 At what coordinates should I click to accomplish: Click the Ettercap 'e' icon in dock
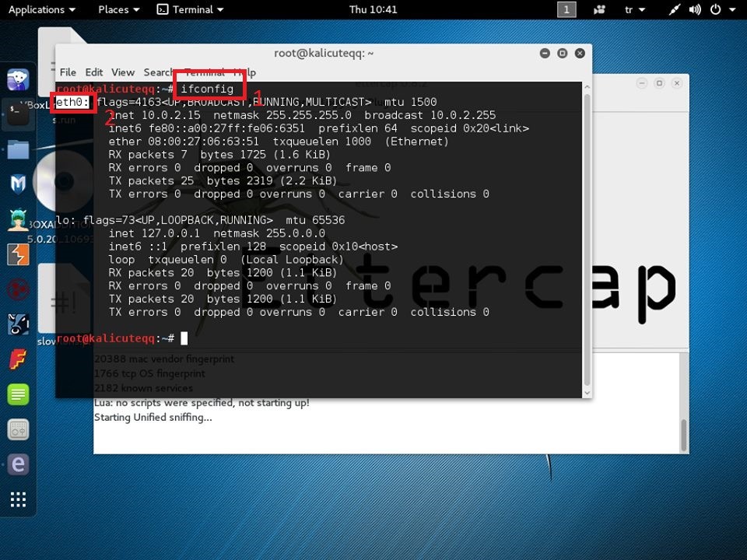tap(18, 464)
